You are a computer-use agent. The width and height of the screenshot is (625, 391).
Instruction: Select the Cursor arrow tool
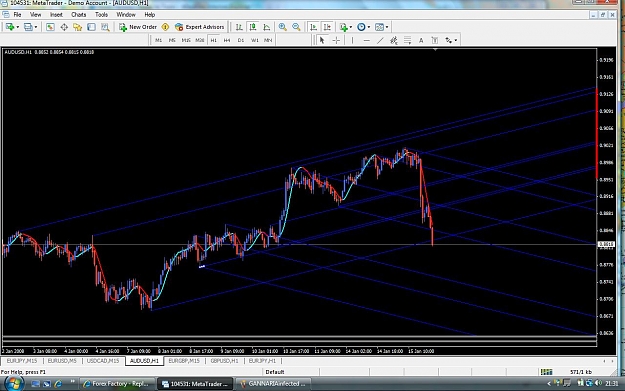322,40
